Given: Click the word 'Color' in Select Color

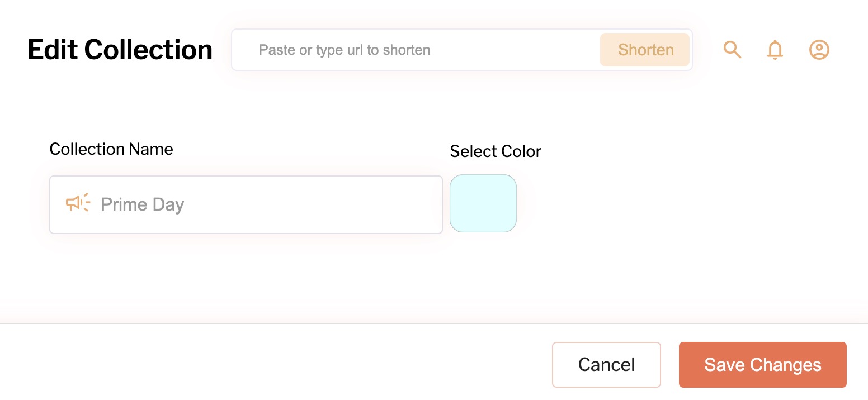Looking at the screenshot, I should click(521, 151).
